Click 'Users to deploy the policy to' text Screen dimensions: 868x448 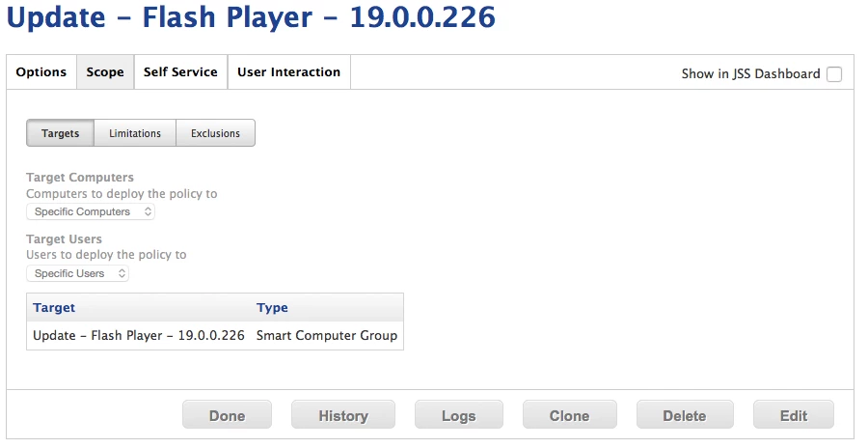tap(106, 255)
